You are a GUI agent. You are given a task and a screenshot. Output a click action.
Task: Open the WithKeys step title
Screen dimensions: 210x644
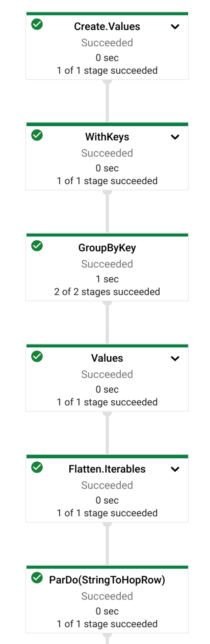point(107,137)
